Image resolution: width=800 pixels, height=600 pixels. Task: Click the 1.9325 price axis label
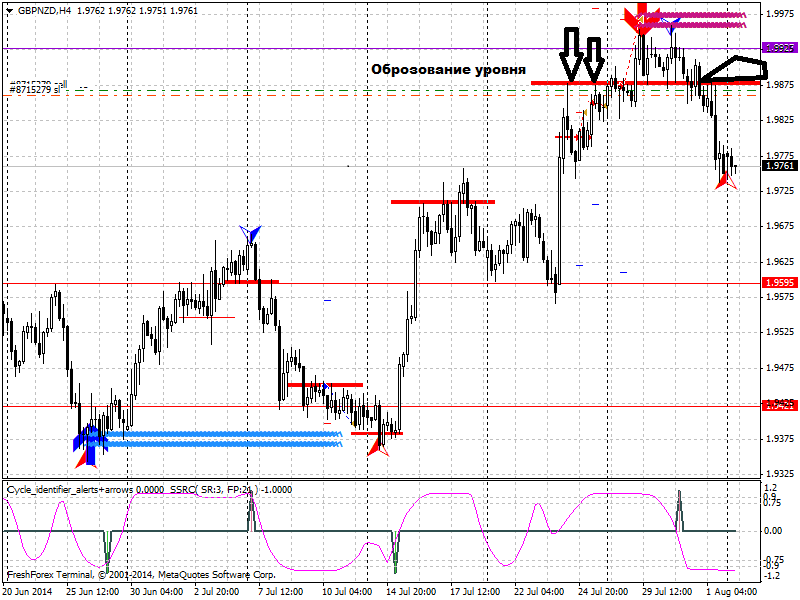click(781, 474)
